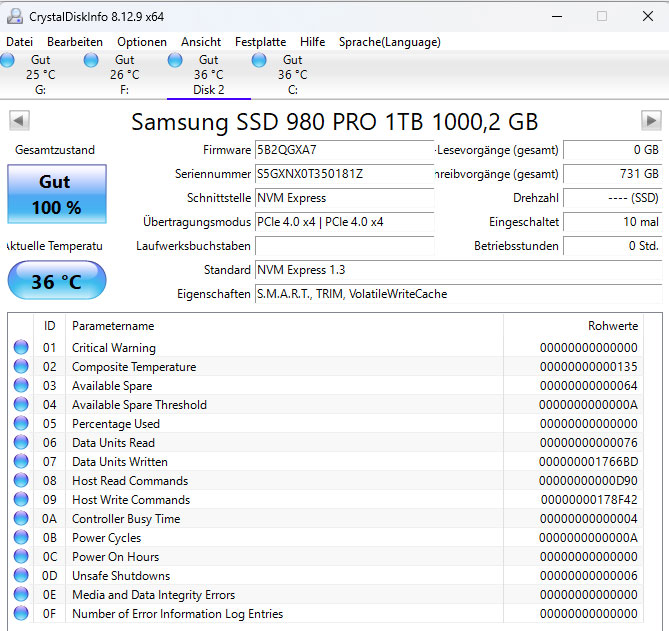Click the blue status orb for C: drive
Image resolution: width=669 pixels, height=631 pixels.
[259, 60]
